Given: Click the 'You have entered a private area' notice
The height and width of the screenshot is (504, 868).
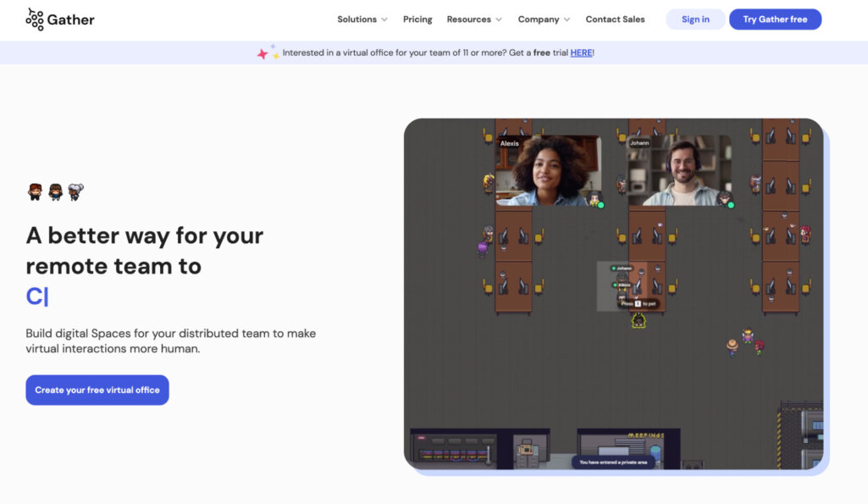Looking at the screenshot, I should (613, 462).
